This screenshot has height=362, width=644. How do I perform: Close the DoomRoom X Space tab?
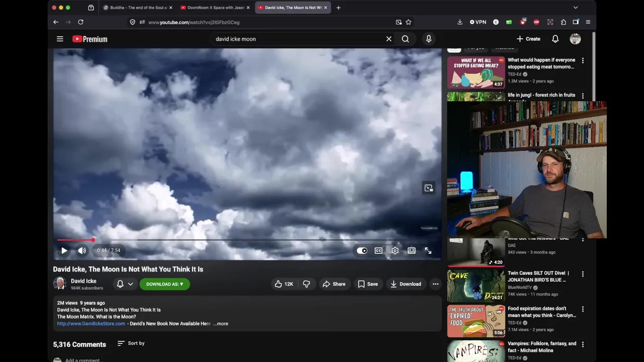tap(248, 8)
